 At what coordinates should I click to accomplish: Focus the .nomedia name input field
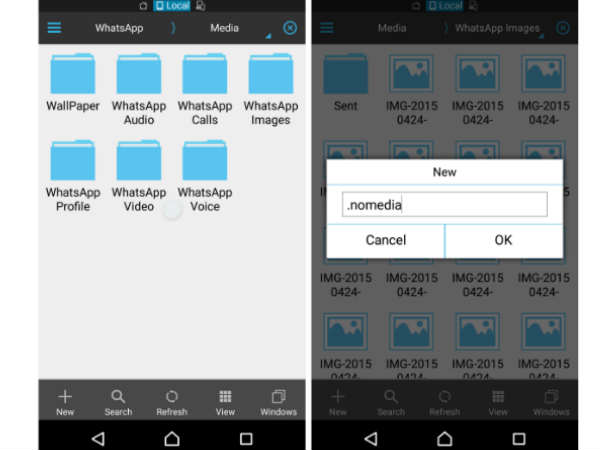point(445,204)
